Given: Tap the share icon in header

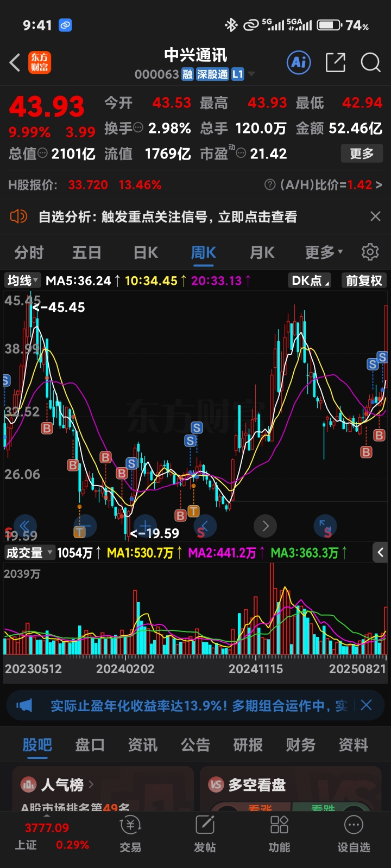Looking at the screenshot, I should point(335,62).
